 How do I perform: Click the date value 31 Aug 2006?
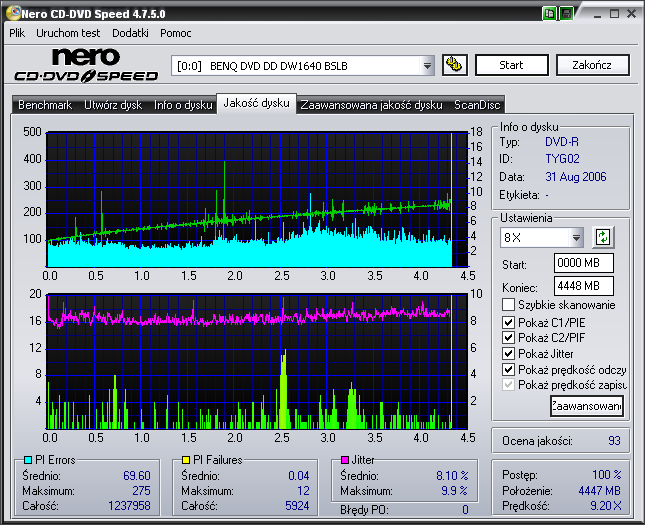click(x=575, y=177)
